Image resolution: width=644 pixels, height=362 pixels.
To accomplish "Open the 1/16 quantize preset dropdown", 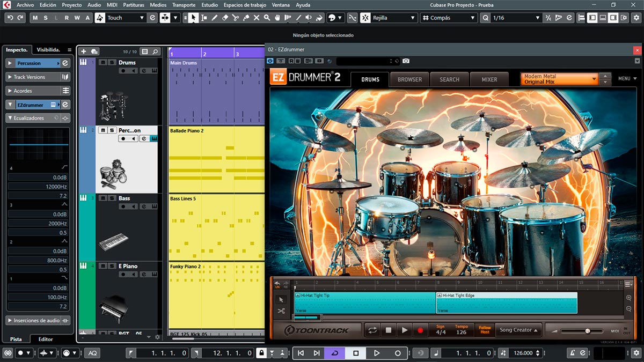I will click(x=516, y=18).
